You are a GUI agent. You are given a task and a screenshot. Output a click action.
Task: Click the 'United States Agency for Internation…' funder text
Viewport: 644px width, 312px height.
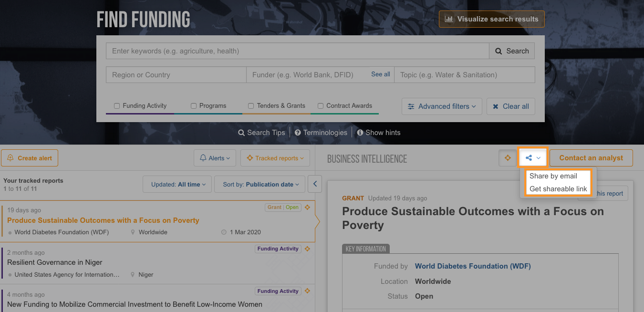click(x=67, y=275)
